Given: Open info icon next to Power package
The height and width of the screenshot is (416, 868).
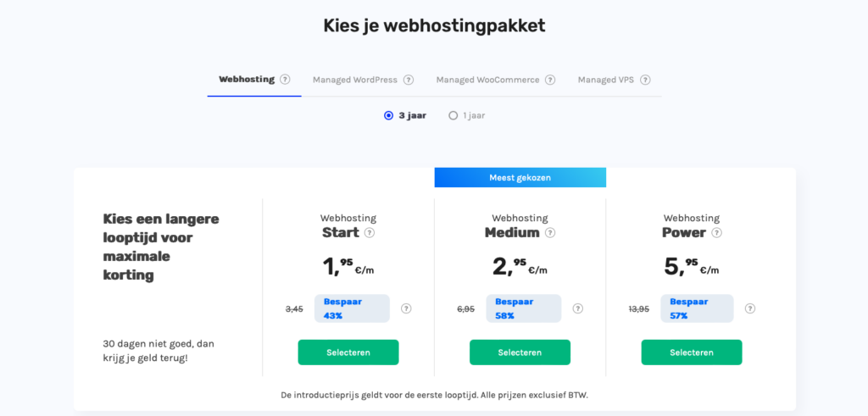Looking at the screenshot, I should [x=717, y=233].
